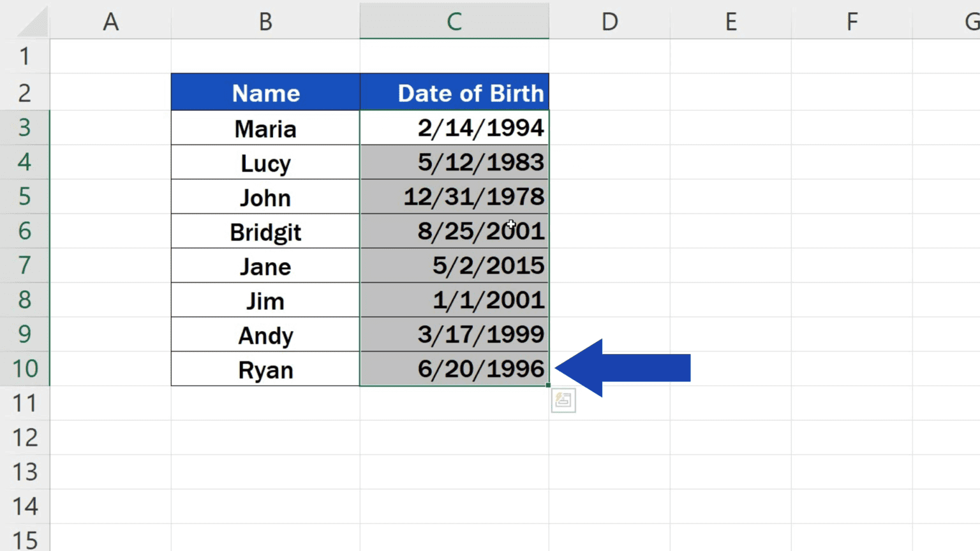980x551 pixels.
Task: Select the cell containing Bridgit
Action: point(265,231)
